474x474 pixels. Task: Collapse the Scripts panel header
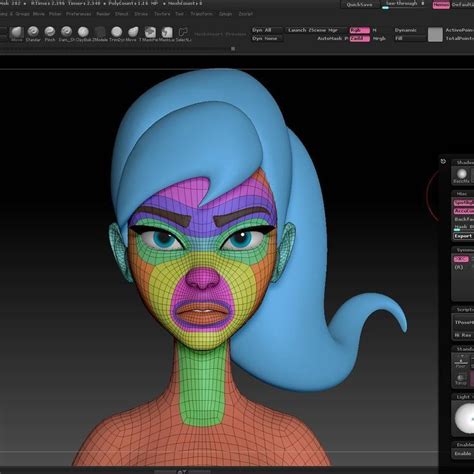point(464,310)
